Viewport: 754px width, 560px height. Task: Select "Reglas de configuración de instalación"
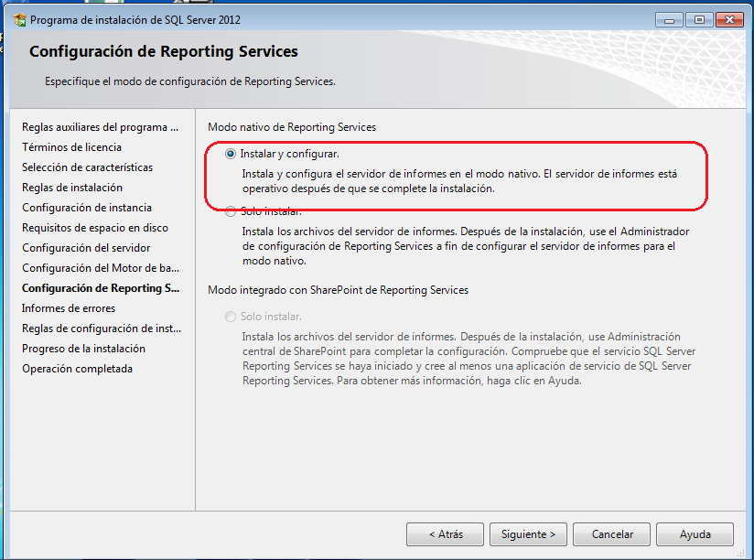100,328
